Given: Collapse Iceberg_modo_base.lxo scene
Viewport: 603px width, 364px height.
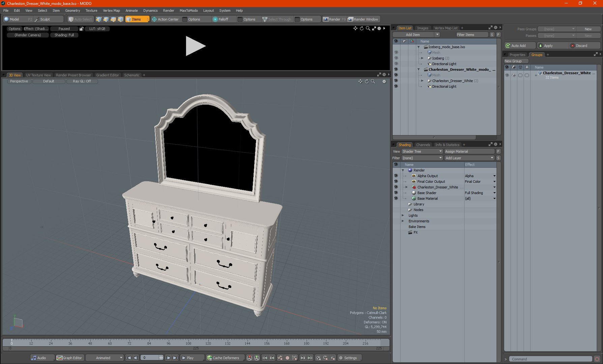Looking at the screenshot, I should (419, 47).
